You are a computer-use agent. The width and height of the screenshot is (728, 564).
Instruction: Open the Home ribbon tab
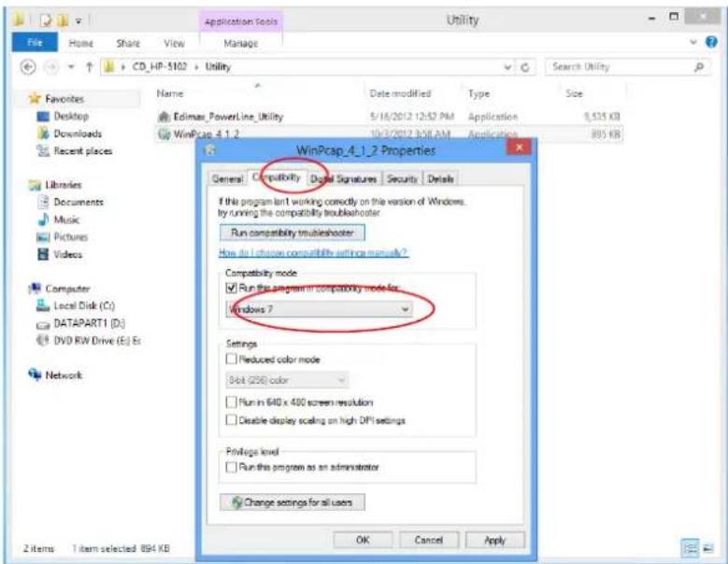click(x=80, y=43)
